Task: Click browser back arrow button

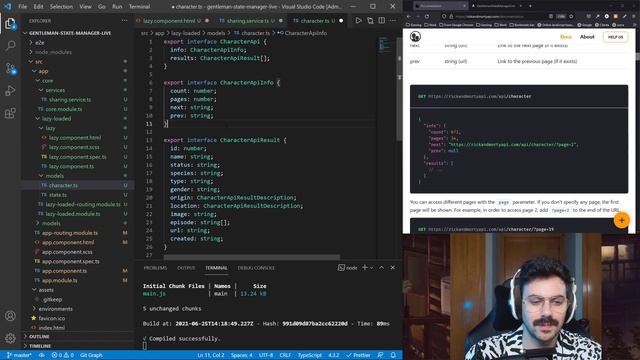Action: [x=409, y=16]
